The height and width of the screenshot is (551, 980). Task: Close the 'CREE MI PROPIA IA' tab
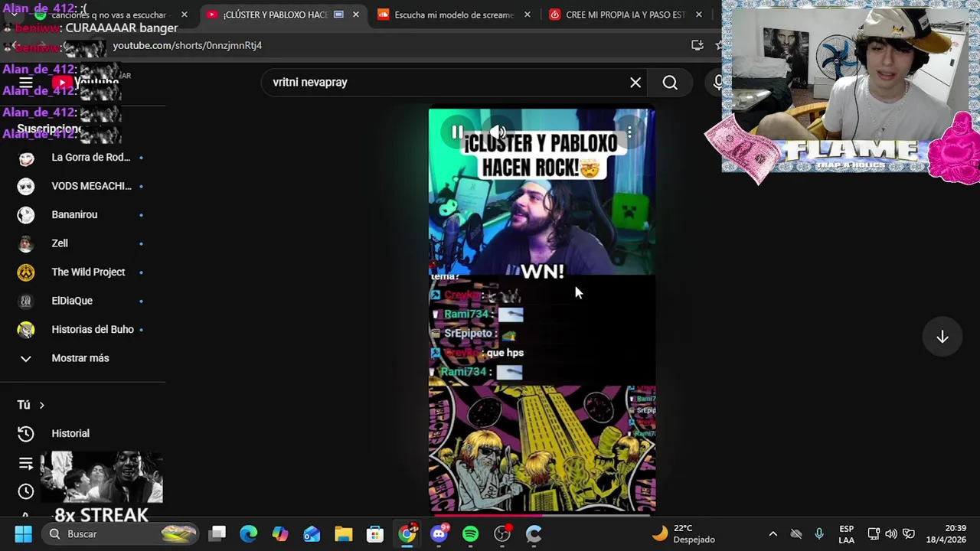(698, 15)
